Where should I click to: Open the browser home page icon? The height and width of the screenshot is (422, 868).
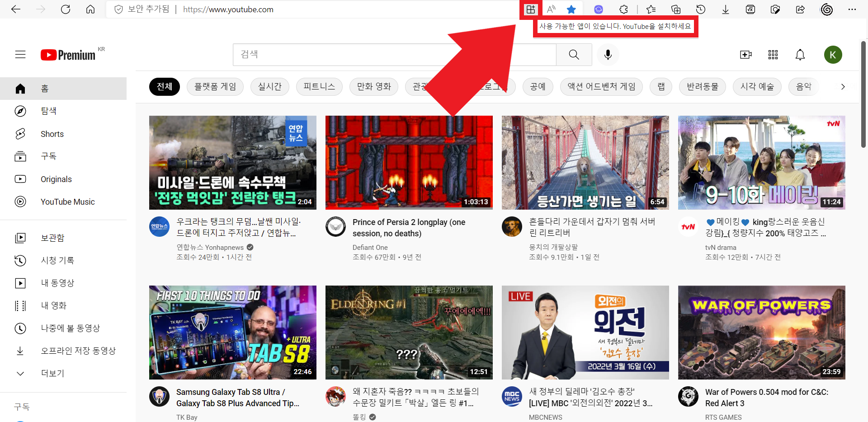(90, 9)
